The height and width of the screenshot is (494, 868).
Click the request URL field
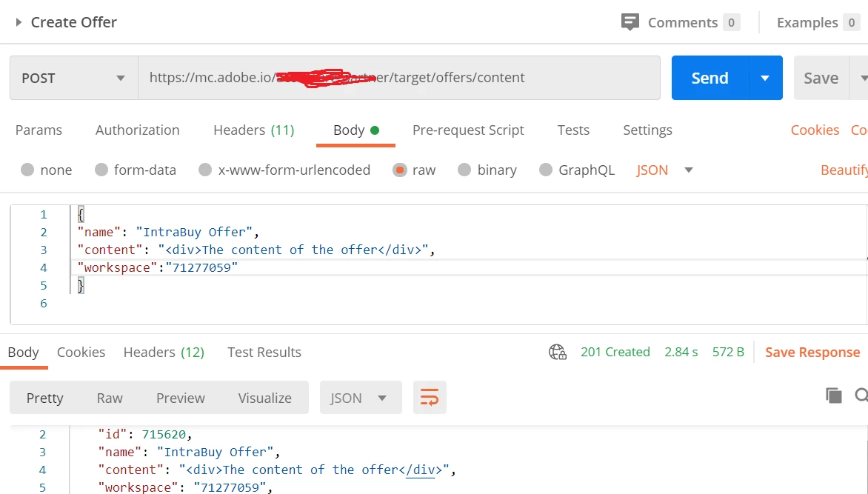pyautogui.click(x=399, y=78)
